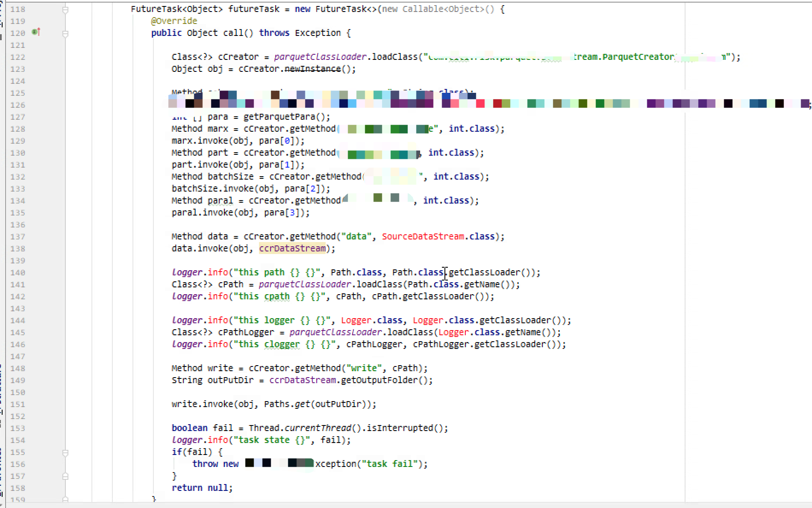Place cursor on the futureTask variable name on line 118
812x508 pixels.
coord(254,9)
